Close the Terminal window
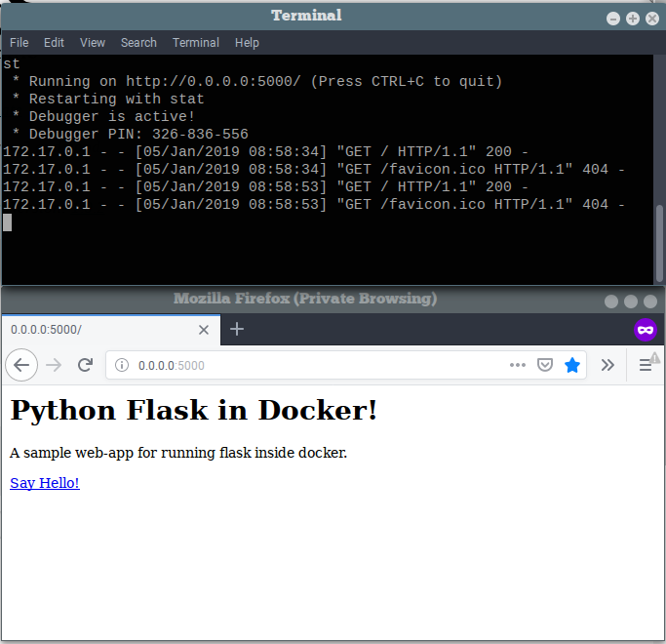Screen dimensions: 666x644 coord(652,19)
